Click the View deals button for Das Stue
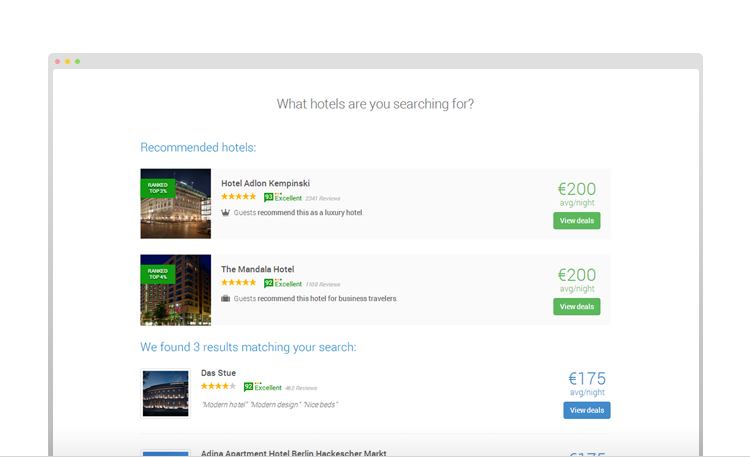The image size is (750, 457). tap(586, 410)
